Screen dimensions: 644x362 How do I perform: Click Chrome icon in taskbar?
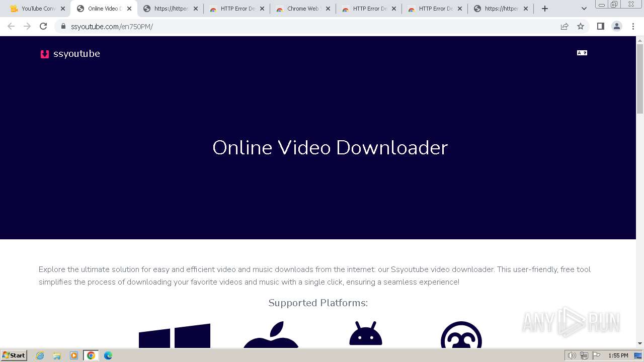pos(91,355)
